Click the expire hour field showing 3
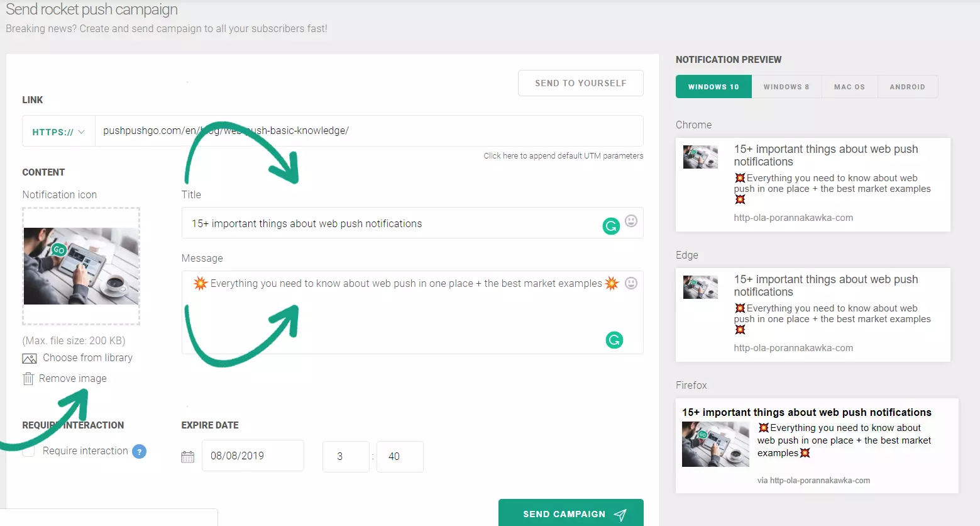Viewport: 980px width, 526px height. click(346, 457)
